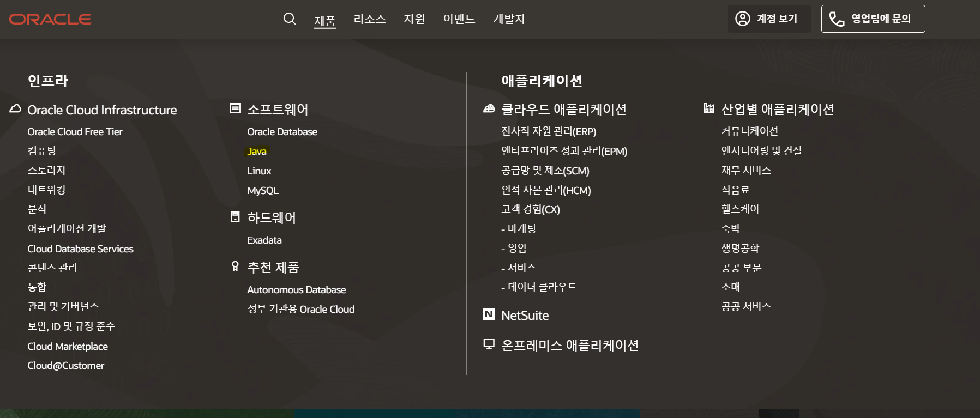Open Linux link

click(x=259, y=171)
